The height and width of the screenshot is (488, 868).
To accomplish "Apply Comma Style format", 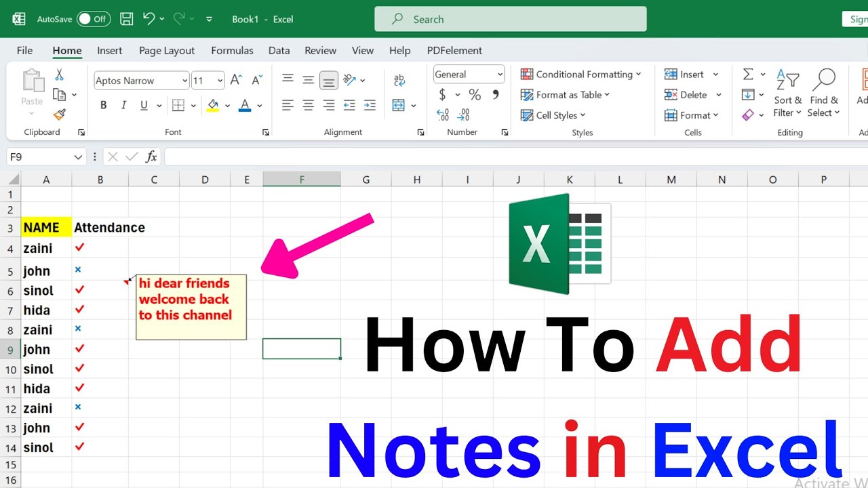I will pyautogui.click(x=496, y=95).
